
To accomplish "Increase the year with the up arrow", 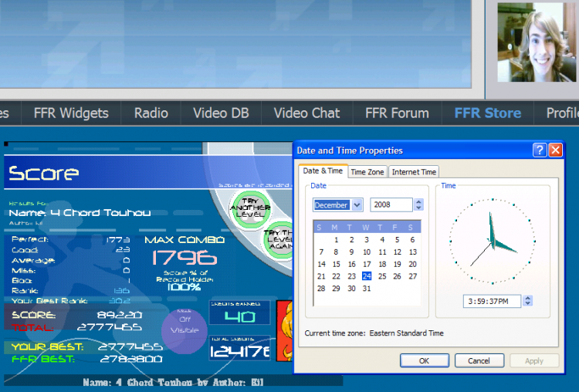I will [418, 201].
